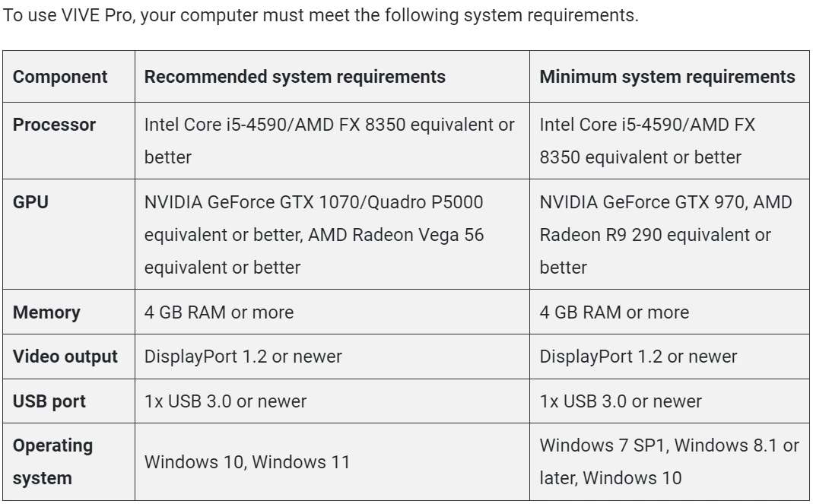Click the GPU row label
This screenshot has width=813, height=504.
[x=30, y=202]
